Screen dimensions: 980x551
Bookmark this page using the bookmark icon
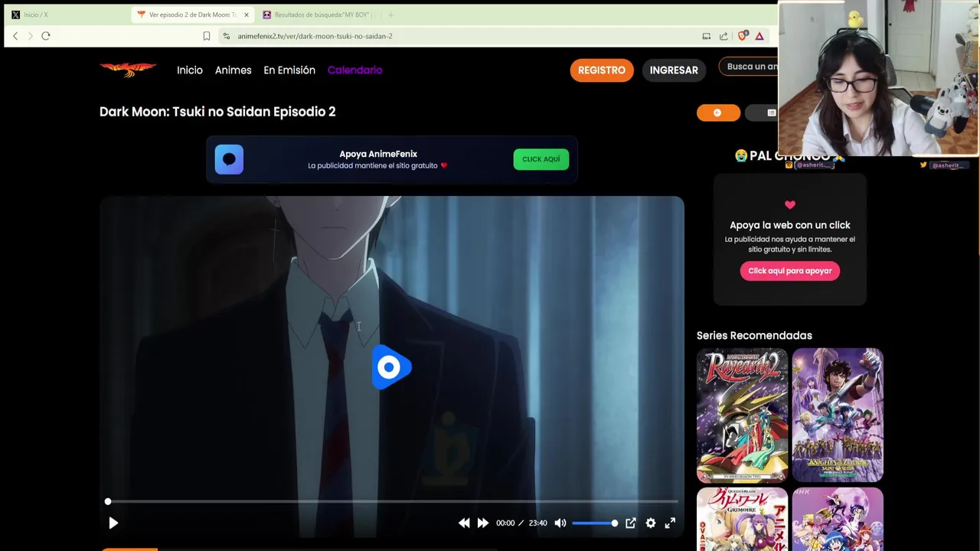[x=207, y=36]
